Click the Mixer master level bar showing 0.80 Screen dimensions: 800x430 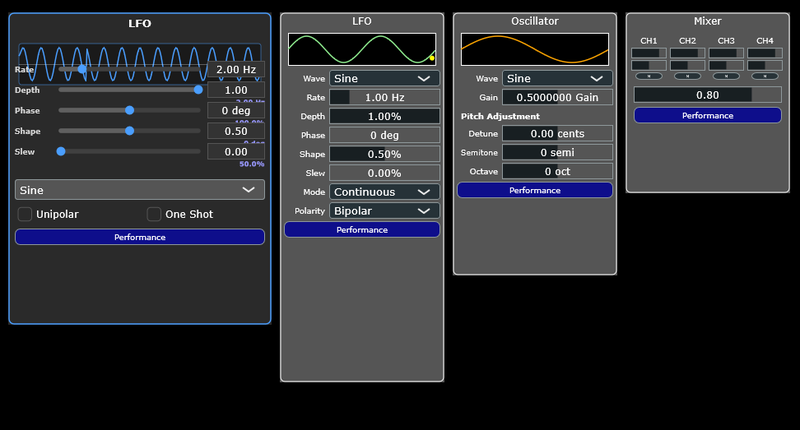tap(707, 95)
